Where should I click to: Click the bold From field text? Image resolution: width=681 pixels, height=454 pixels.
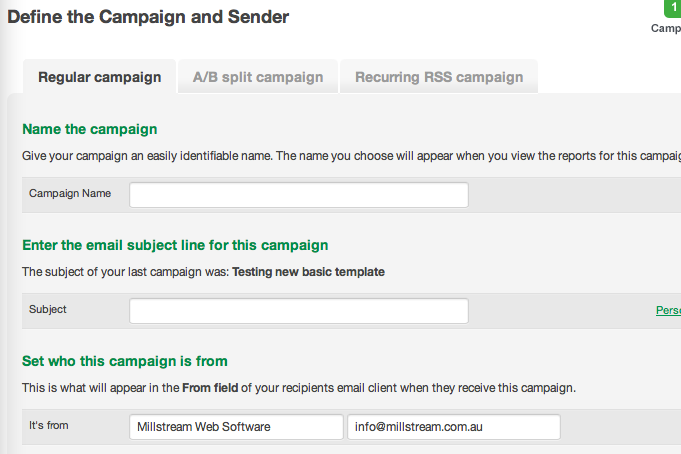[210, 388]
